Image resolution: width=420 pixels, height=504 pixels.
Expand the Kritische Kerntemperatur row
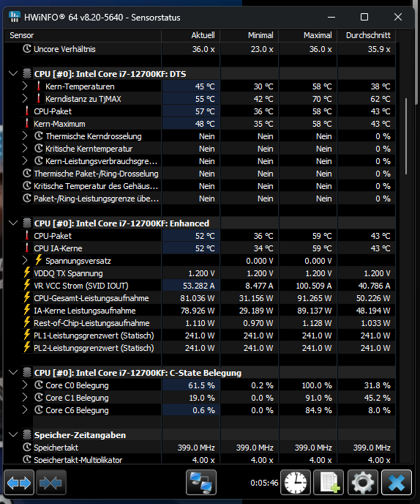[25, 149]
